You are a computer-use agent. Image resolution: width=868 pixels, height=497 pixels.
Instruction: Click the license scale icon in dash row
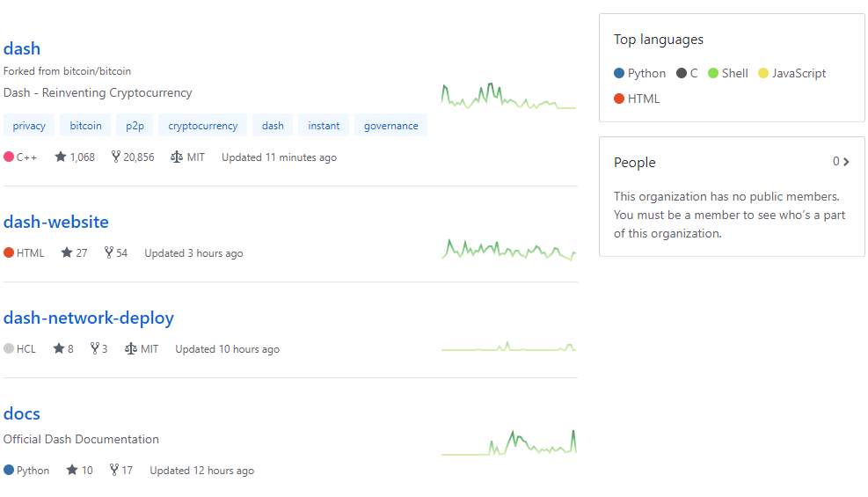177,157
